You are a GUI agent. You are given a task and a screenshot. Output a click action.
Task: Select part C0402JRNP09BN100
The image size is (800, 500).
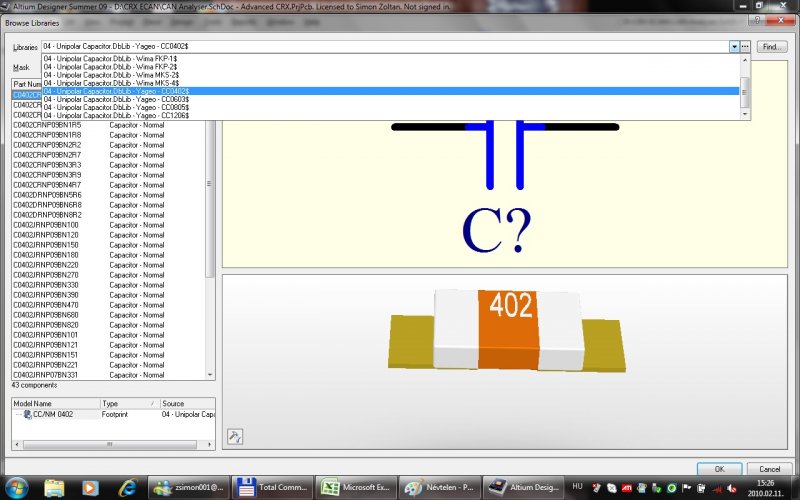click(108, 225)
